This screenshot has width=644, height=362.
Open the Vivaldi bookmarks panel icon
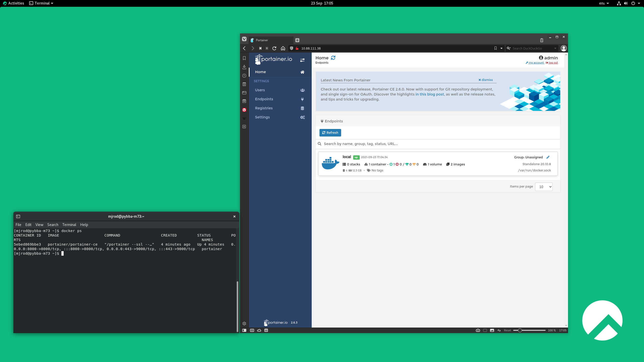pyautogui.click(x=244, y=58)
